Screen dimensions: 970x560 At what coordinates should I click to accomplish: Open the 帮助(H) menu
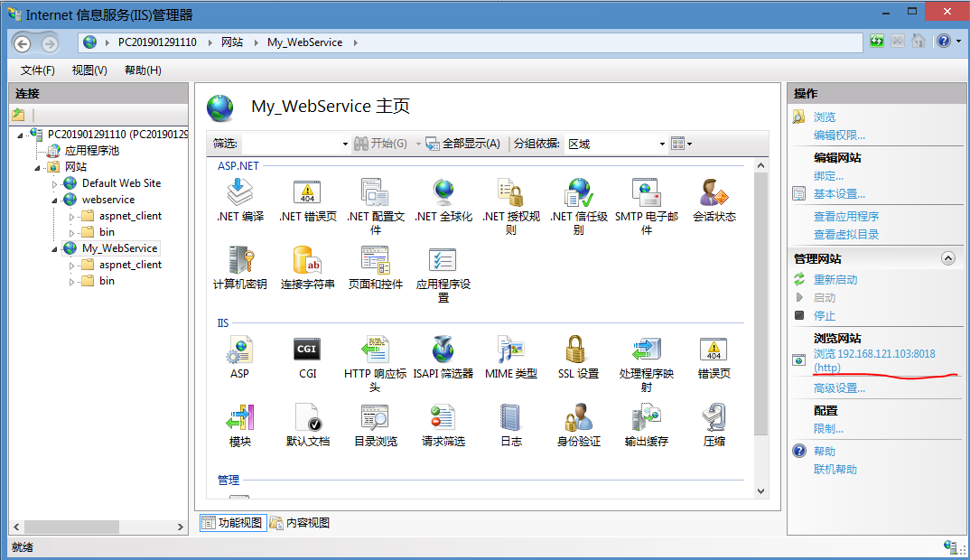(143, 70)
